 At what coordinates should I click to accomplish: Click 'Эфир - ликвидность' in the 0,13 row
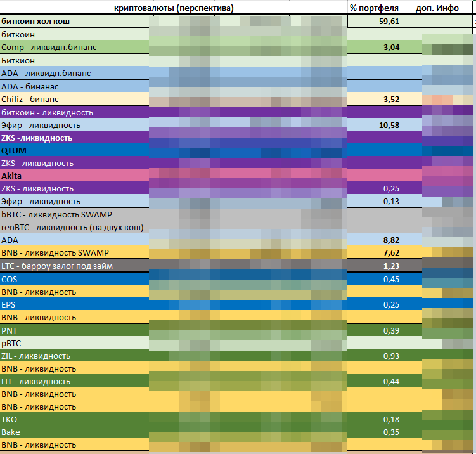click(41, 202)
